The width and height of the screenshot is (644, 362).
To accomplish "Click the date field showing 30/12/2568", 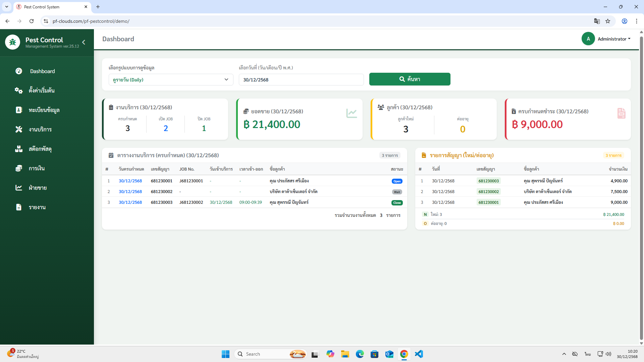I will click(301, 80).
